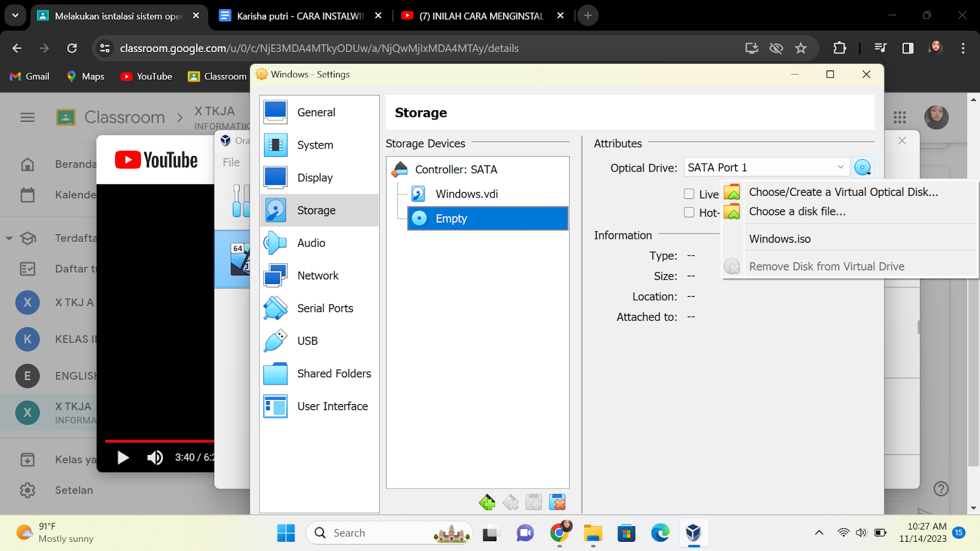Bookmark this page with the star icon
The image size is (980, 551).
pyautogui.click(x=801, y=48)
